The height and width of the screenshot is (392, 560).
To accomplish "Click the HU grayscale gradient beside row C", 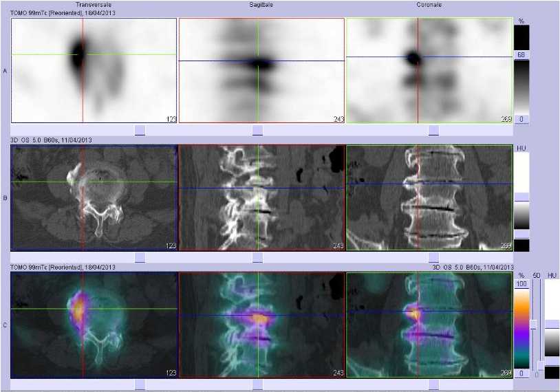I will [x=552, y=342].
